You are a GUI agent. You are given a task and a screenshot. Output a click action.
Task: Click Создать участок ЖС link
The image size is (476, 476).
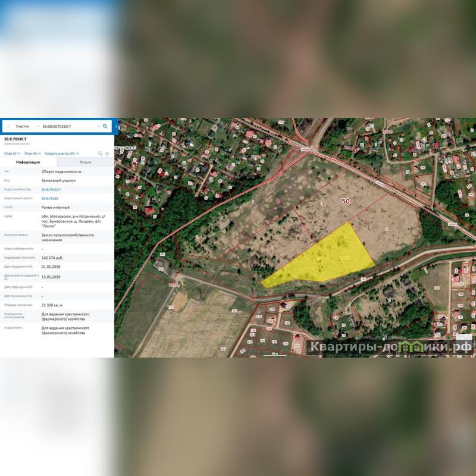[x=61, y=154]
